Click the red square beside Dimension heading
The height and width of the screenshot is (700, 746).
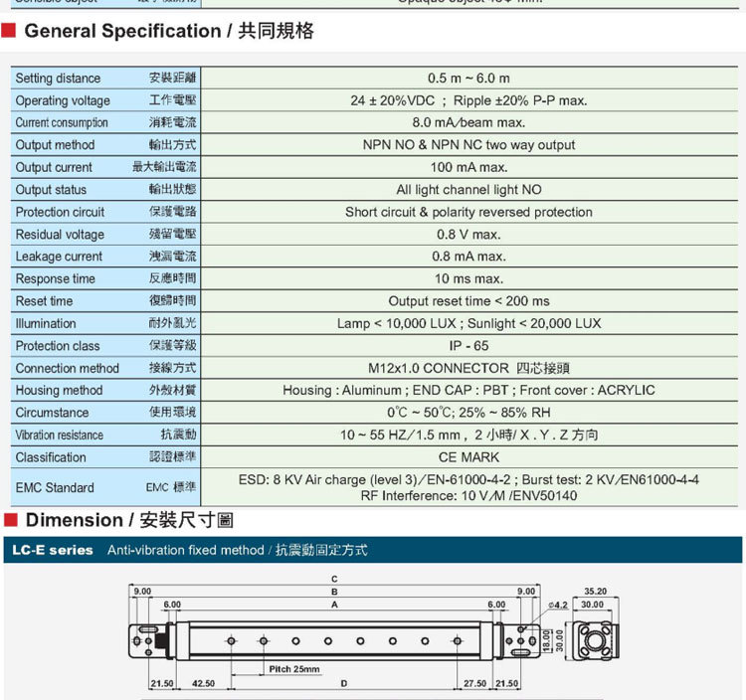click(x=9, y=520)
